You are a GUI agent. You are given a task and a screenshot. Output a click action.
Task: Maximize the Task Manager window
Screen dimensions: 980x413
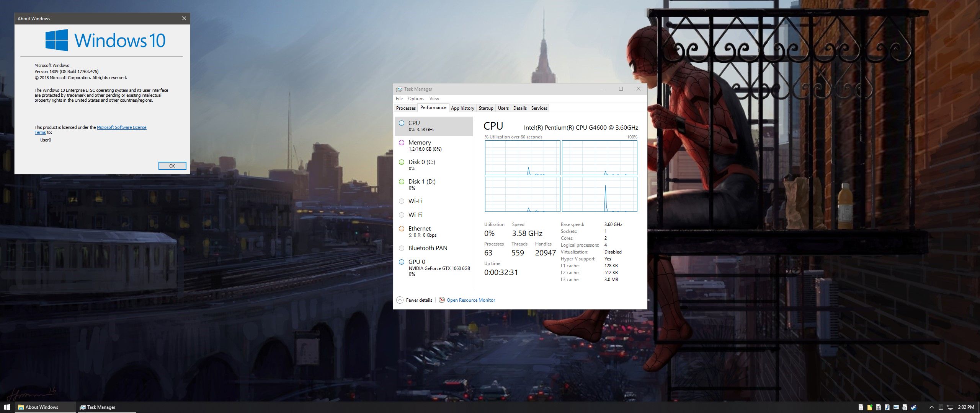click(621, 89)
